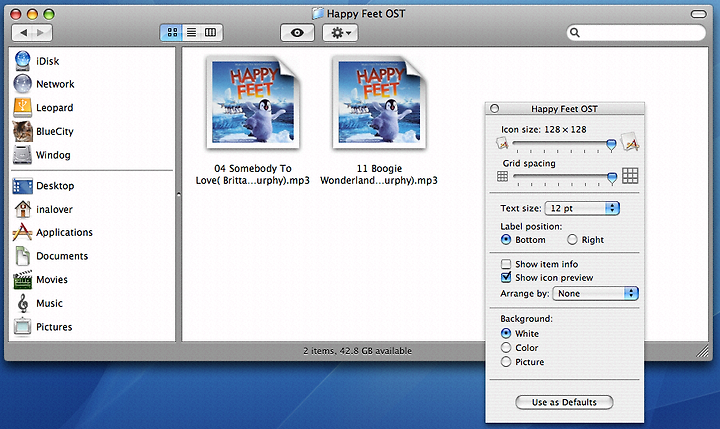Go back with the left arrow
This screenshot has height=429, width=720.
coord(22,33)
